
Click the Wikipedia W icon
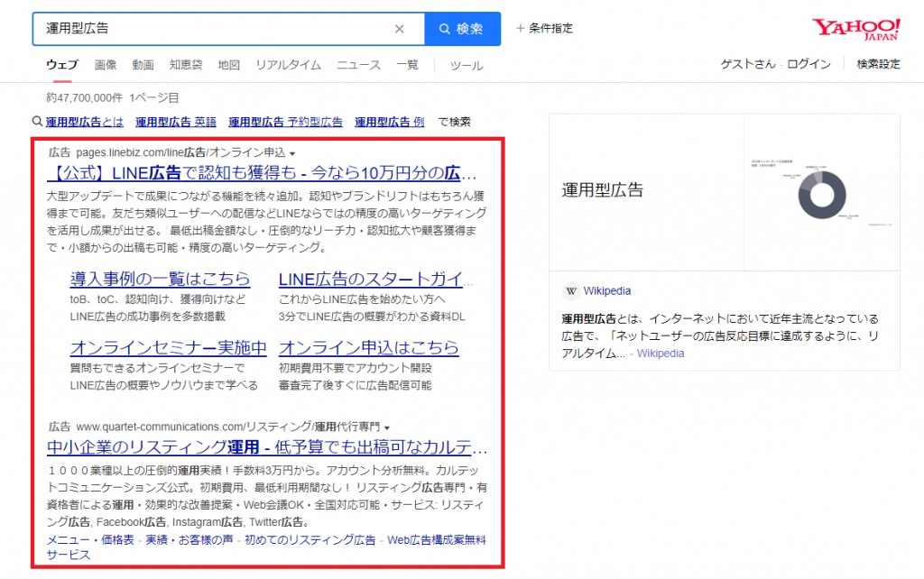pos(570,291)
